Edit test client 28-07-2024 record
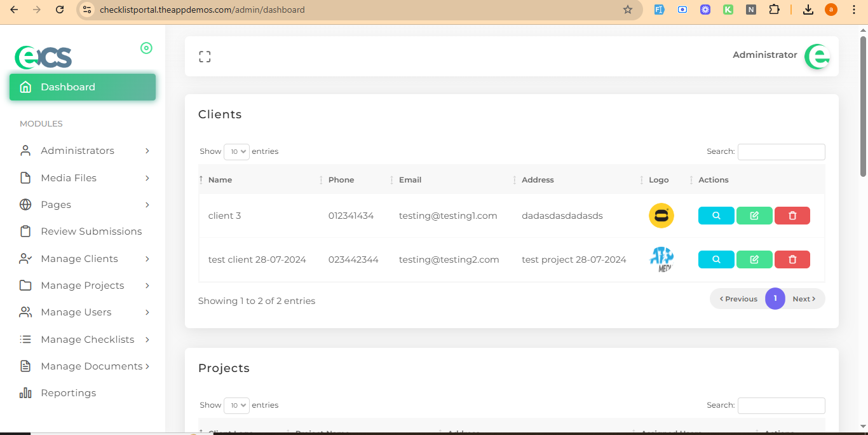 pos(754,259)
